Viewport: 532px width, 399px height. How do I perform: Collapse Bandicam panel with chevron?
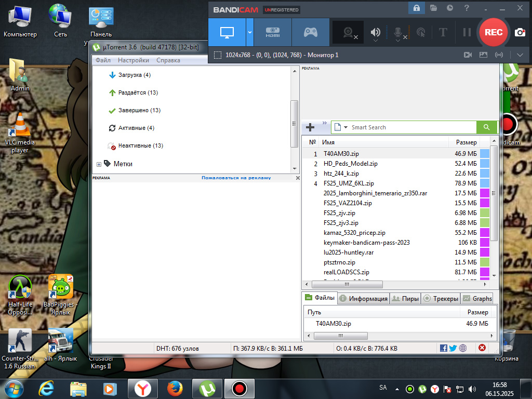(x=520, y=55)
